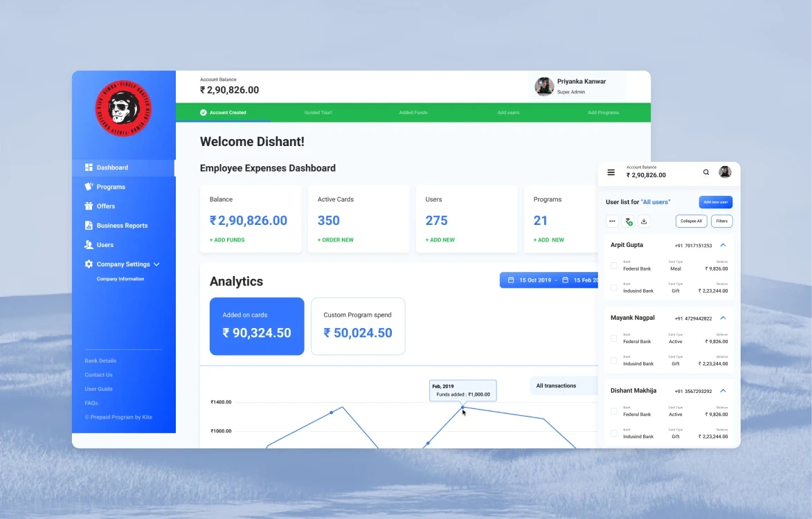Click the rupee add funds icon button
The width and height of the screenshot is (812, 519).
[628, 221]
